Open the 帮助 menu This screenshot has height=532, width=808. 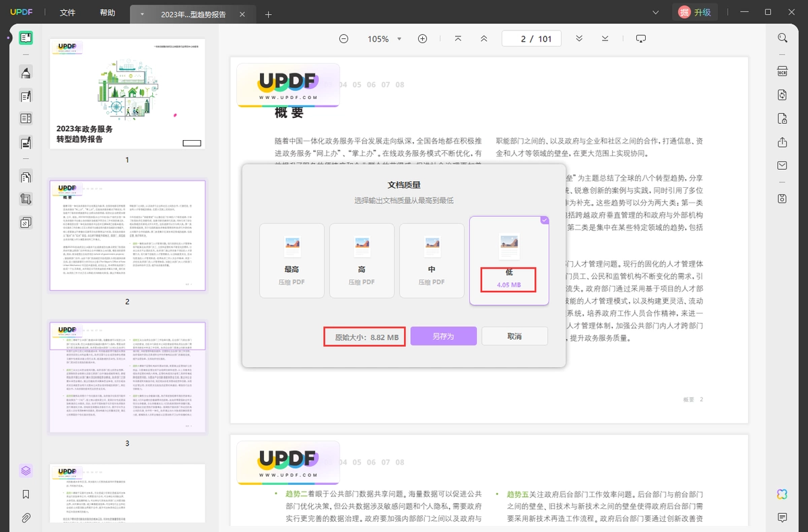pos(107,13)
